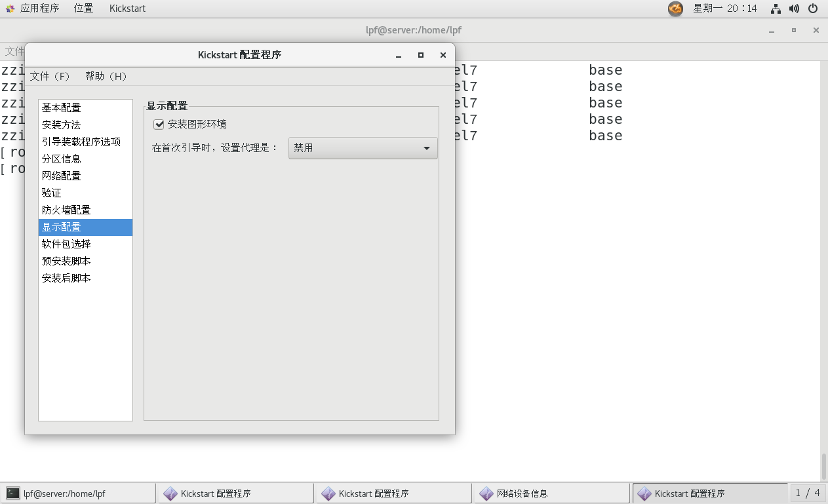Viewport: 828px width, 504px height.
Task: Open the 禁用 agent setup dropdown
Action: [363, 148]
